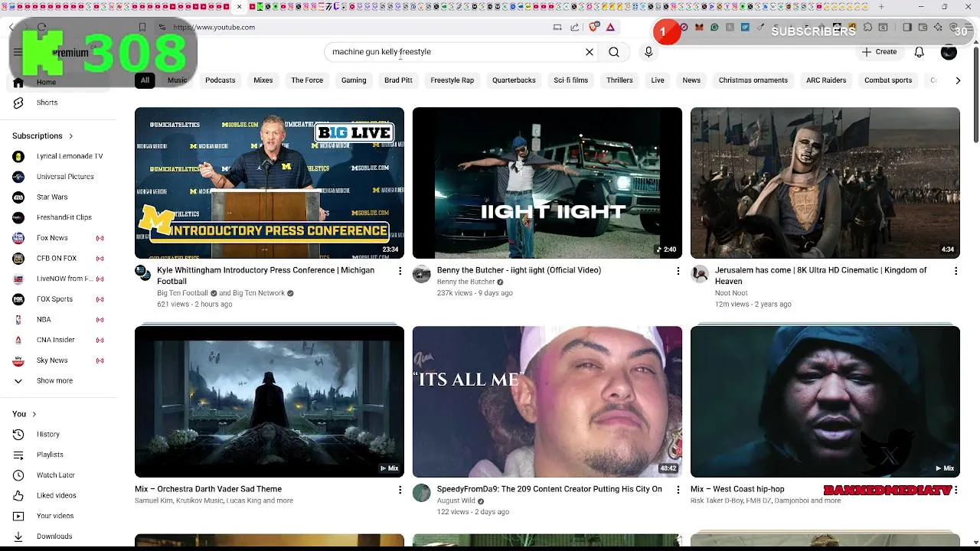Bookmark this page in browser toolbar
This screenshot has height=551, width=980.
tap(142, 27)
